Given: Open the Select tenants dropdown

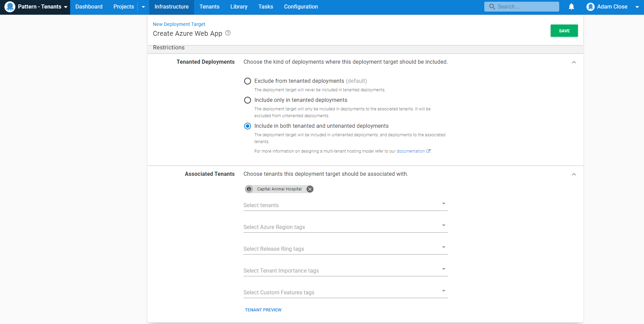Looking at the screenshot, I should tap(345, 205).
